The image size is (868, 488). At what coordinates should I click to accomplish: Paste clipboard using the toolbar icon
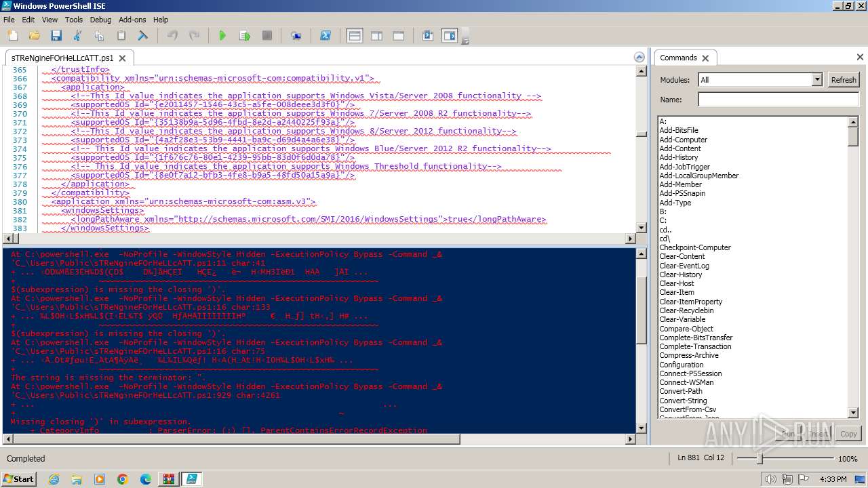click(x=121, y=35)
